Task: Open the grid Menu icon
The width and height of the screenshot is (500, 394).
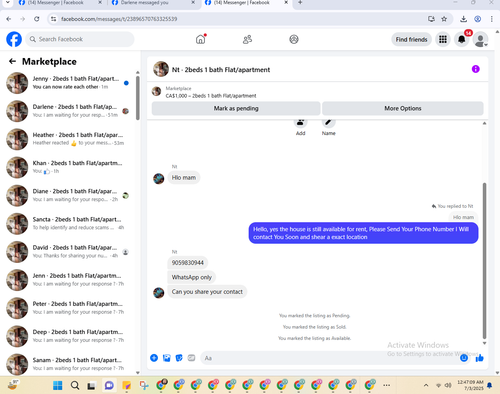Action: click(443, 39)
